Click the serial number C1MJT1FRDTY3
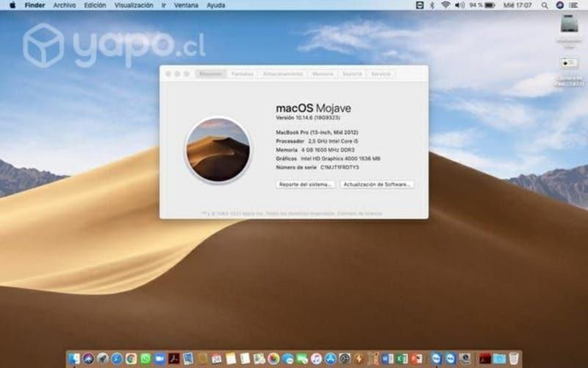Viewport: 588px width, 368px height. [x=340, y=168]
